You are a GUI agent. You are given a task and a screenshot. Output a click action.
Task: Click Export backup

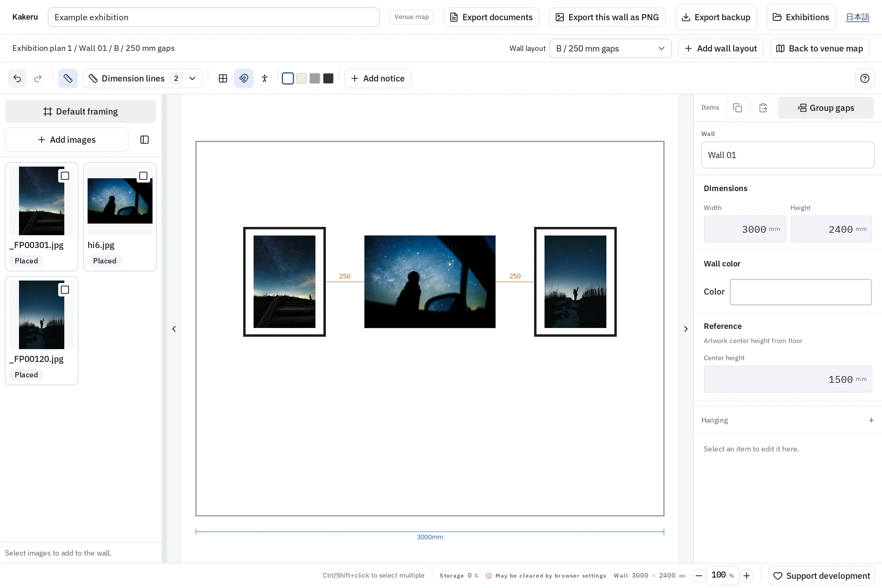pos(716,17)
